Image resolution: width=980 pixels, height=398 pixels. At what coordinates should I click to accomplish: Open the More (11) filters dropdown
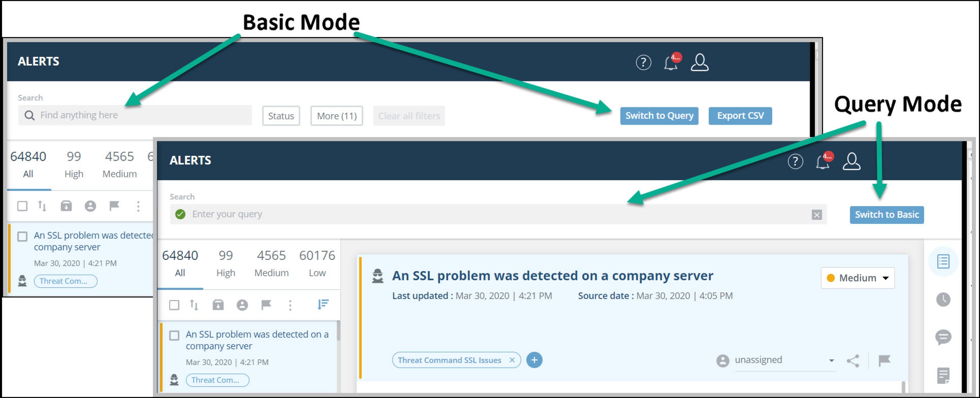pos(336,116)
